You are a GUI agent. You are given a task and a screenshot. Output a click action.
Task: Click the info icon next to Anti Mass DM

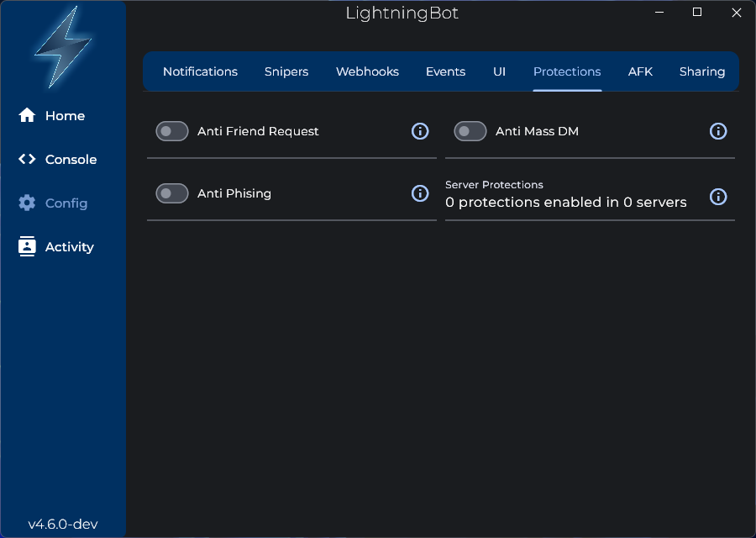pos(718,131)
